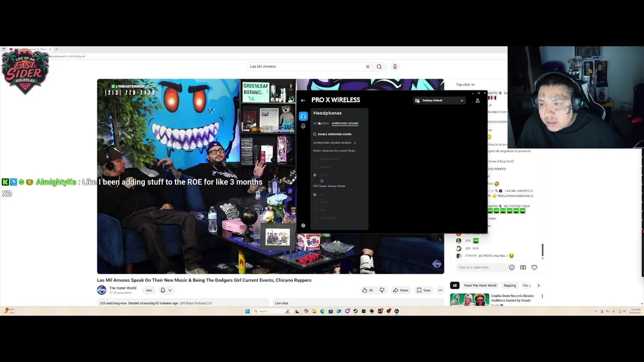Share the YouTube video
The image size is (644, 362).
point(401,290)
